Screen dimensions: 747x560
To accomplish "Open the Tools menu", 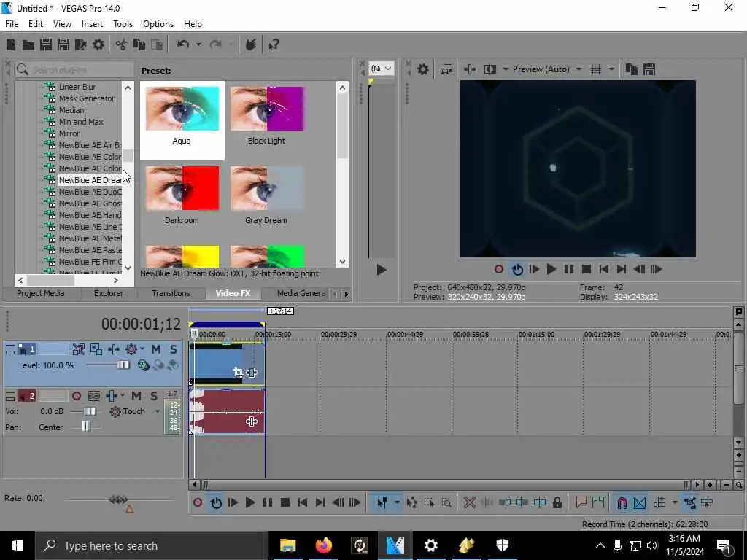I will click(x=123, y=24).
